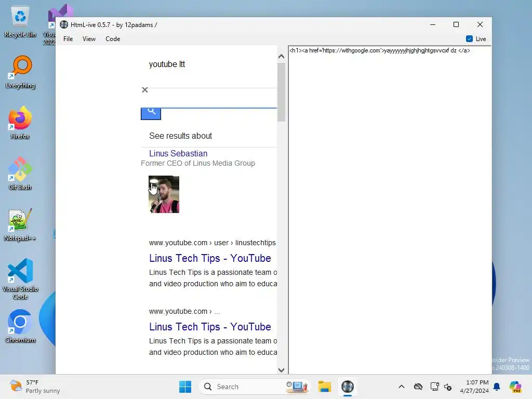Clear search with the X icon
The image size is (532, 399).
pyautogui.click(x=145, y=89)
